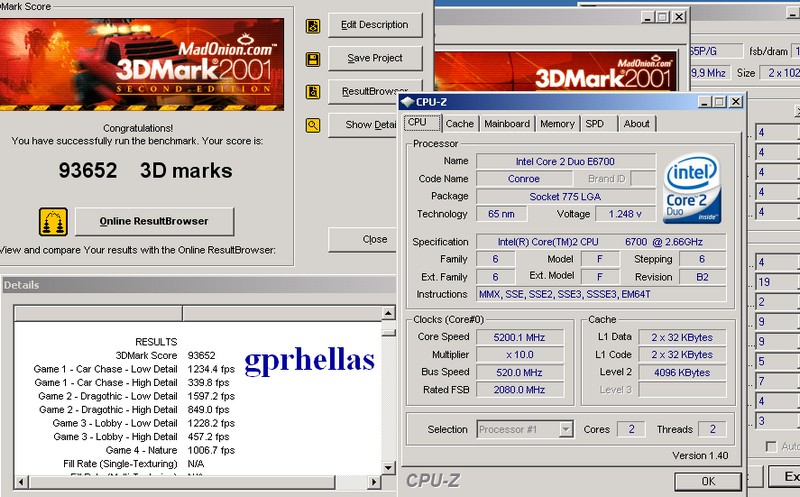Click OK in the CPU-Z window
The height and width of the screenshot is (497, 800).
(708, 481)
